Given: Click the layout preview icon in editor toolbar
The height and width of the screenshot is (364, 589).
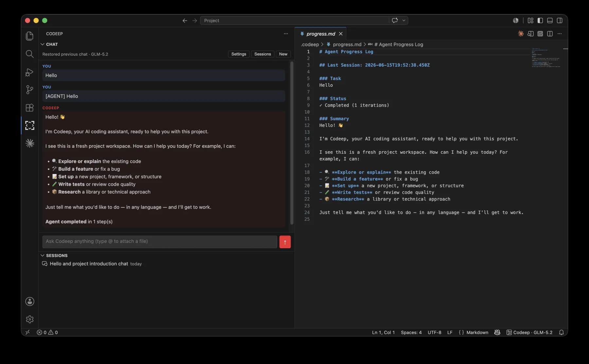Looking at the screenshot, I should (540, 34).
